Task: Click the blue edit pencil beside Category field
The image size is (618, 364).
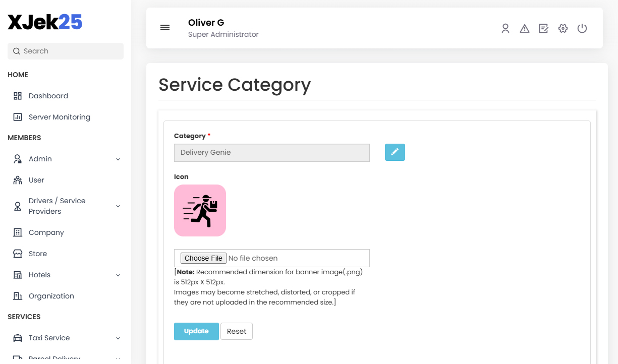Action: 395,152
